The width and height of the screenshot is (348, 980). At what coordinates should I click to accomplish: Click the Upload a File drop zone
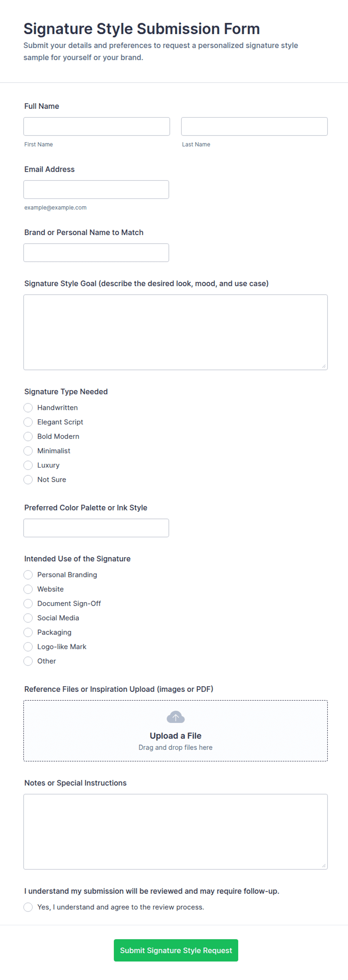point(175,731)
